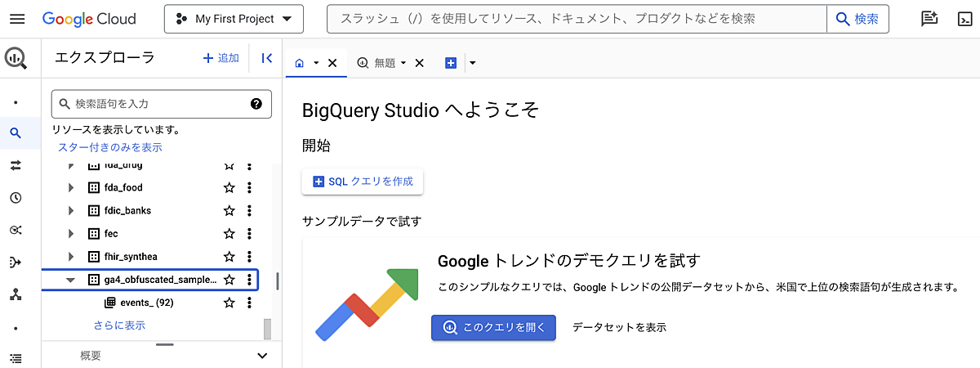980x368 pixels.
Task: Toggle the star for the events_ table
Action: (229, 303)
